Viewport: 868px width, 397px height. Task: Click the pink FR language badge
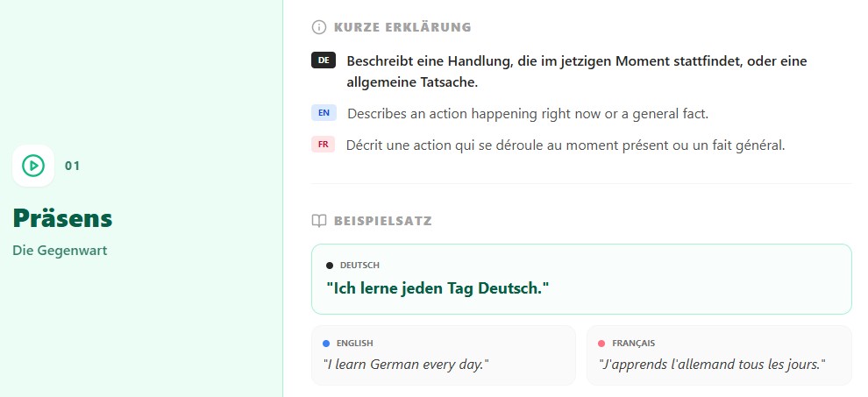click(x=324, y=145)
